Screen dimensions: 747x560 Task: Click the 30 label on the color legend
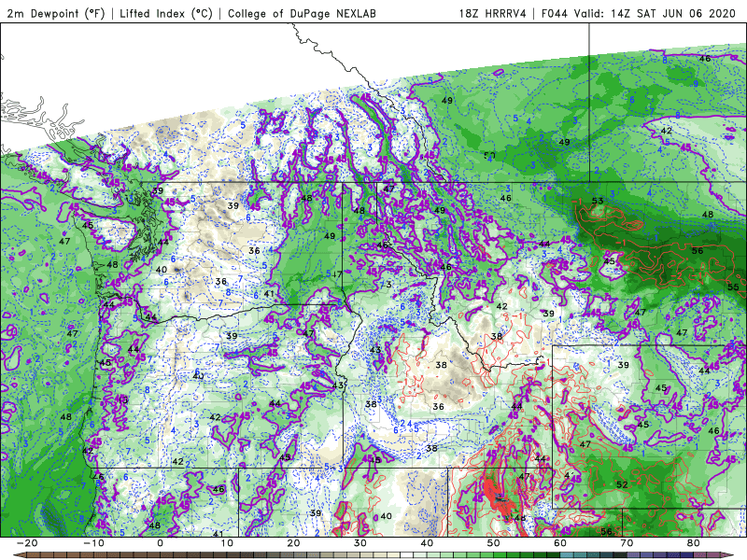(x=360, y=543)
